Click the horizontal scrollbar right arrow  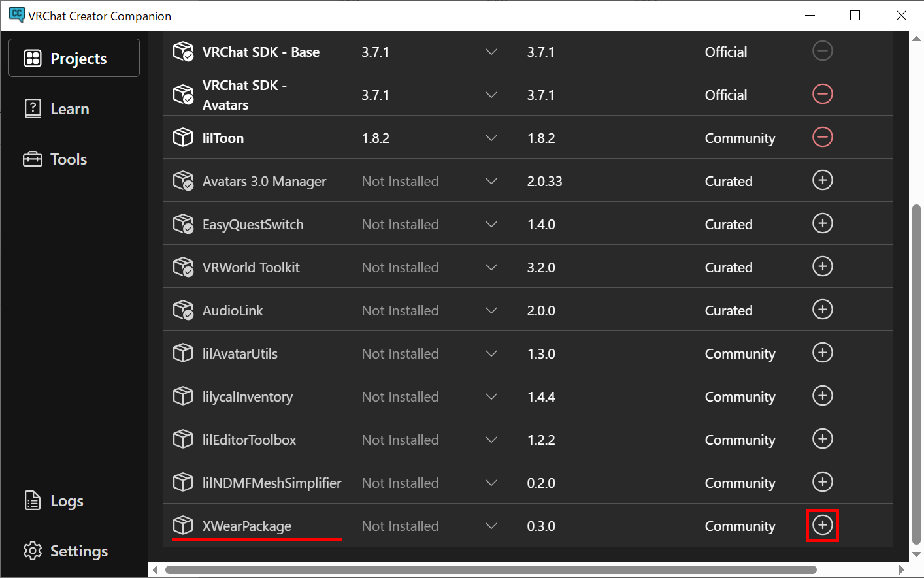(x=901, y=570)
